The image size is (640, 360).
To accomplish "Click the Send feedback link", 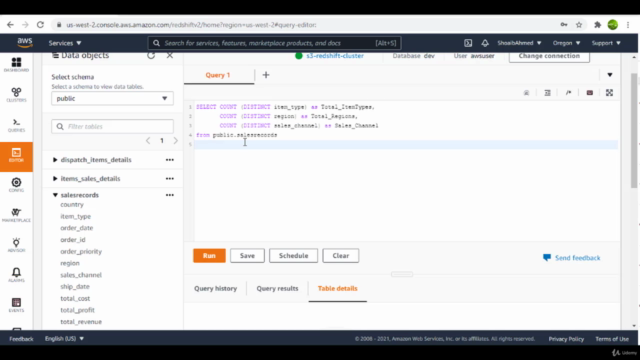I will (x=571, y=258).
